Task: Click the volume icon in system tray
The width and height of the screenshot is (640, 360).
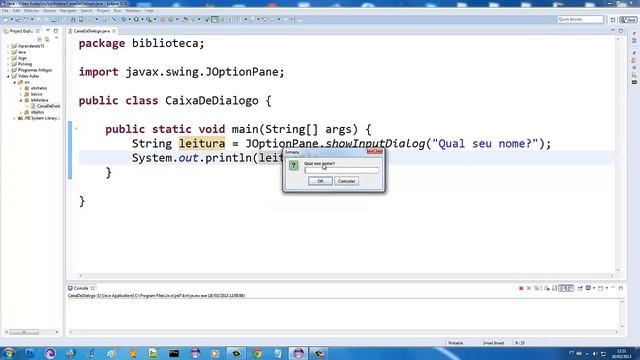Action: coord(594,353)
